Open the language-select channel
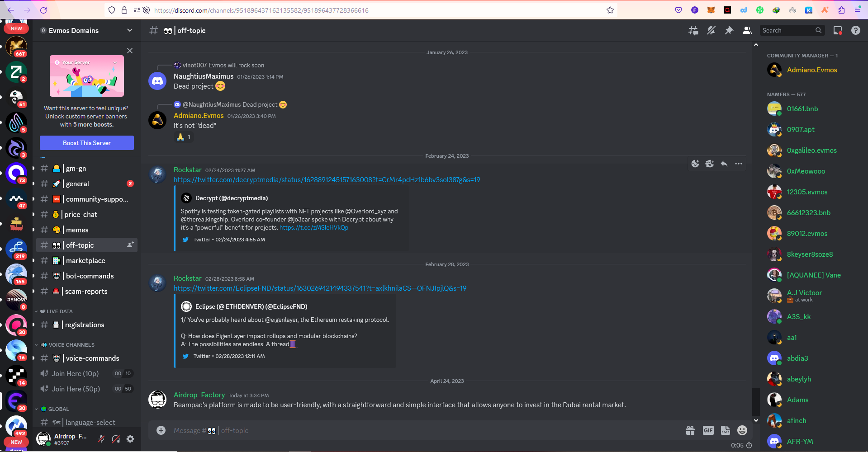 [87, 423]
